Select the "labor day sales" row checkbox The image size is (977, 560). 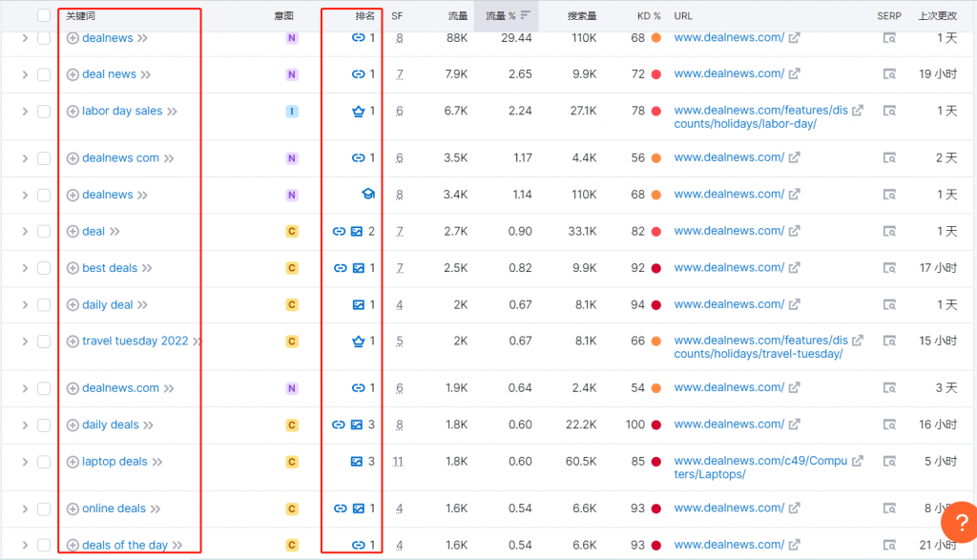click(x=44, y=112)
